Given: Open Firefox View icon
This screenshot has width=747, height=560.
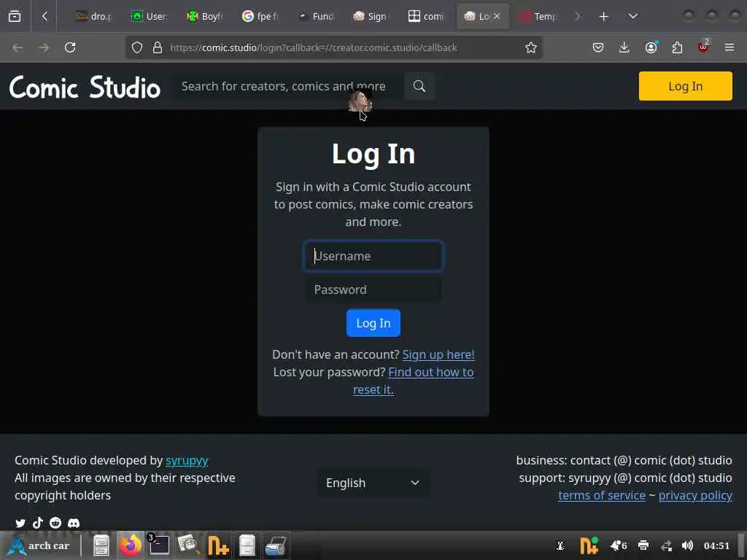Looking at the screenshot, I should 15,16.
